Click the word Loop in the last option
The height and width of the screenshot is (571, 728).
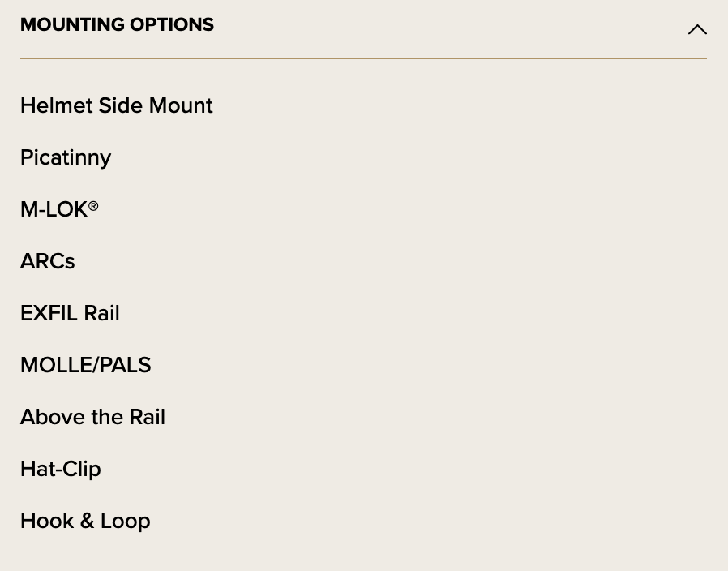(x=126, y=522)
